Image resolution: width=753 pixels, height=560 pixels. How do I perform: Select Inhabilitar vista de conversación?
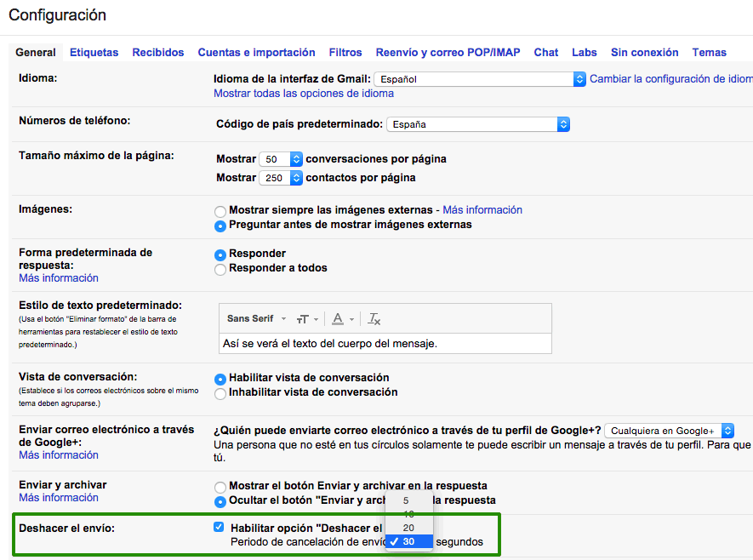220,393
